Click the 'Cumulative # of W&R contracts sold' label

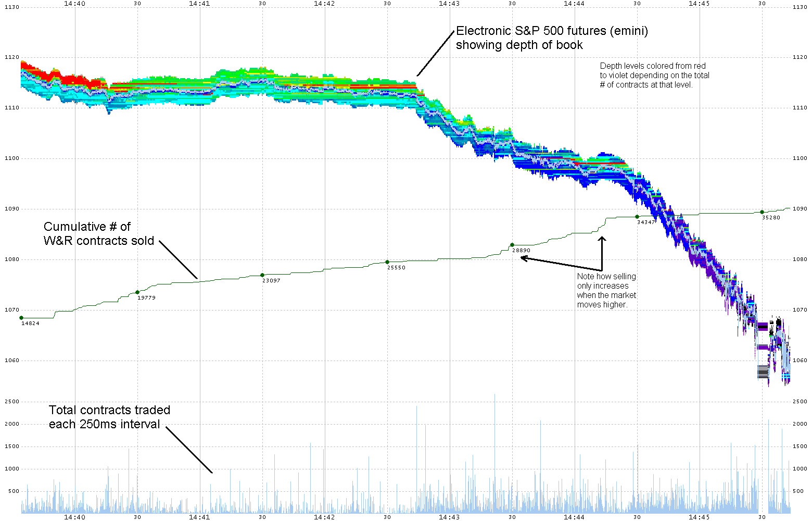(98, 234)
